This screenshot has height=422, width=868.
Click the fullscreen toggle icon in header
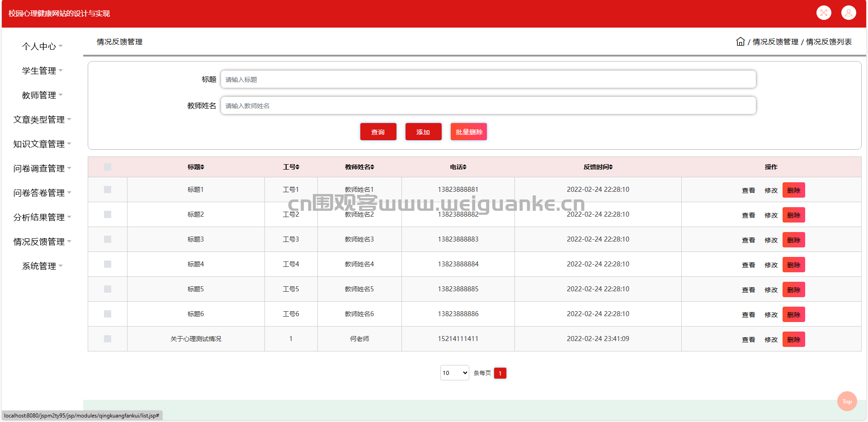824,13
